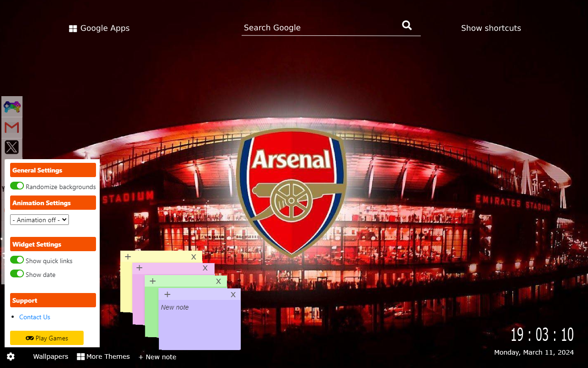Add a note from the pink note's plus
Viewport: 588px width, 368px height.
tap(139, 268)
